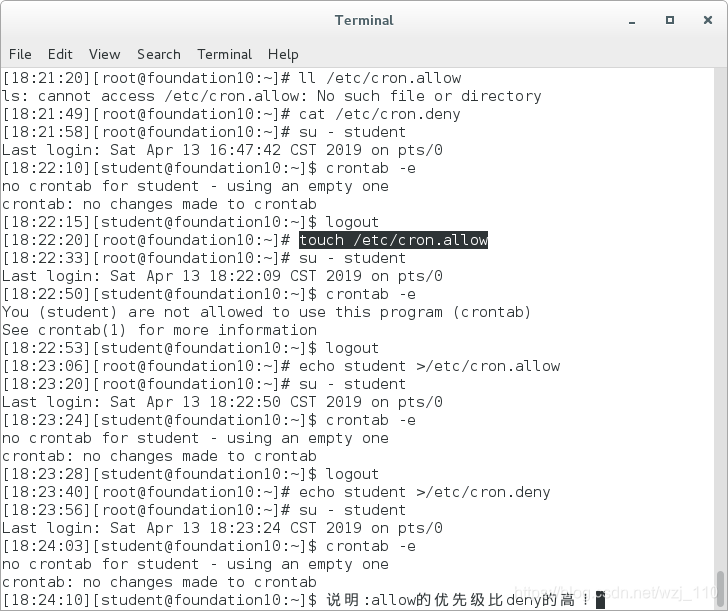Open the Edit menu
The width and height of the screenshot is (728, 611).
pyautogui.click(x=60, y=54)
